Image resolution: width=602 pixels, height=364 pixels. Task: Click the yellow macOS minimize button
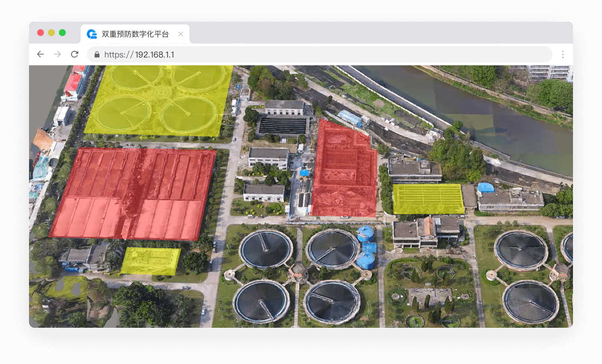(x=51, y=33)
